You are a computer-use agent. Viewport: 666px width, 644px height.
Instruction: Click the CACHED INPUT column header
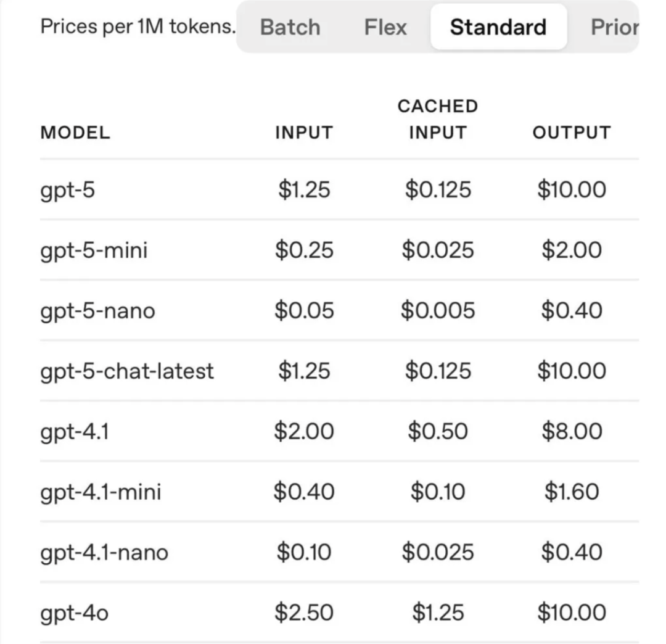point(438,120)
